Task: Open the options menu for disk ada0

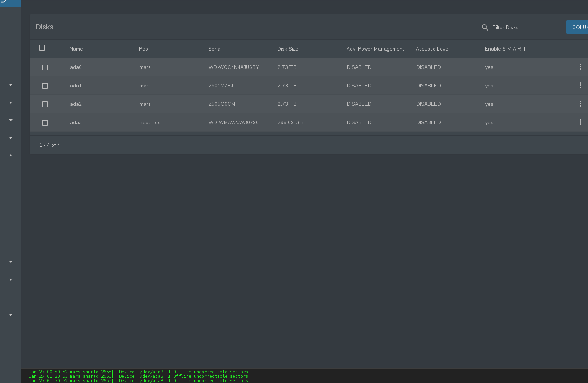Action: click(580, 67)
